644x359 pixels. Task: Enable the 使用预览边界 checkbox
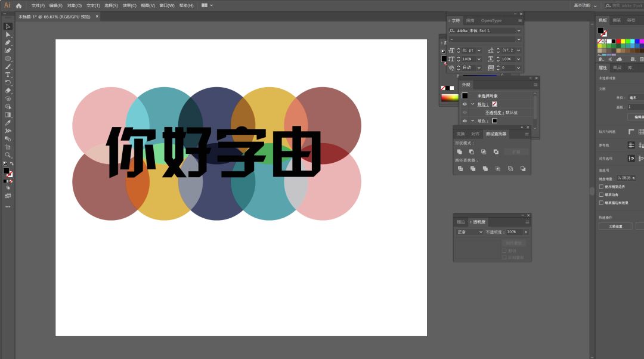600,187
